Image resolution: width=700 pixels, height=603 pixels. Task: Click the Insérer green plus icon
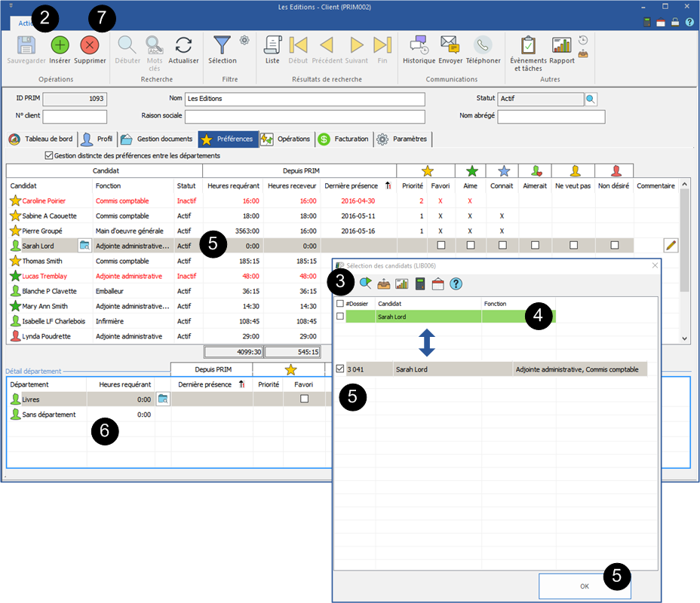click(60, 45)
